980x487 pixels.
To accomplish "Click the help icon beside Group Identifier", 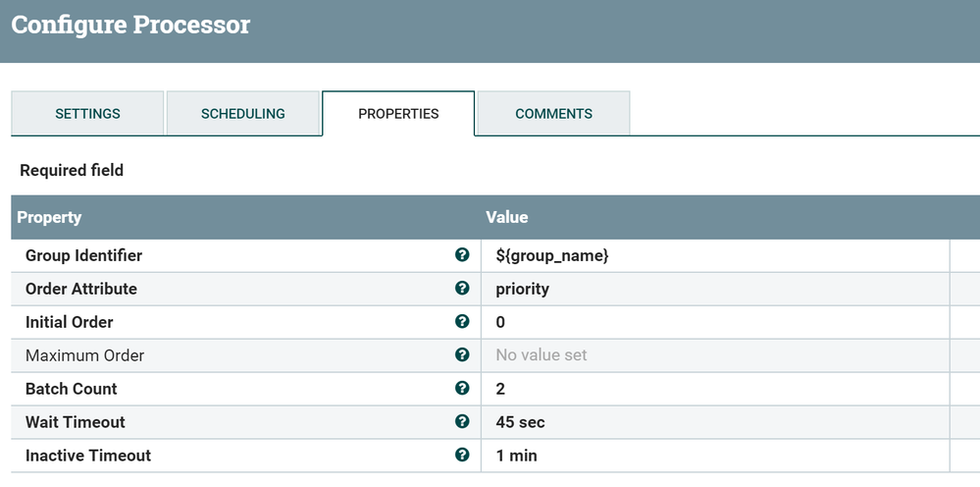I will tap(462, 255).
